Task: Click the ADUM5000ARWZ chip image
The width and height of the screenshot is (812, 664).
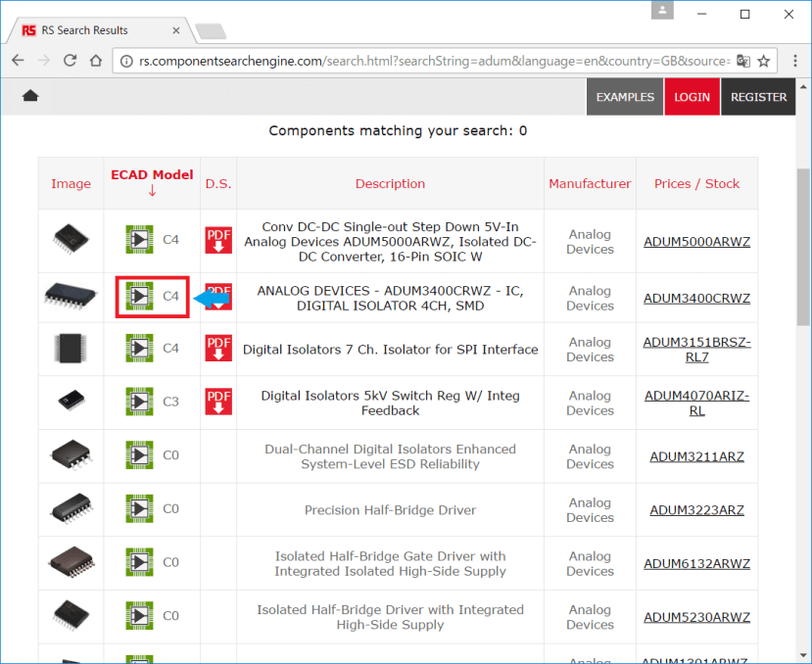Action: (71, 239)
